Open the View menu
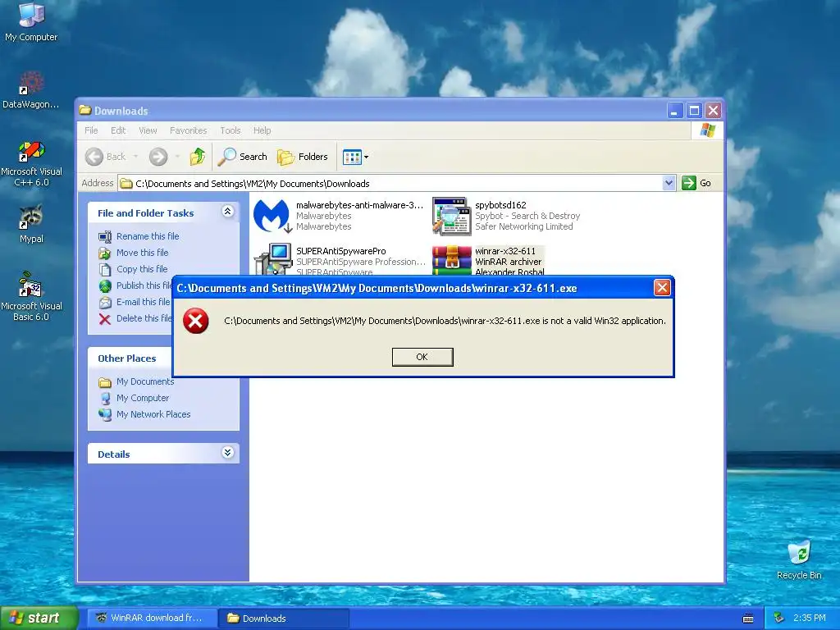The height and width of the screenshot is (630, 840). tap(148, 130)
